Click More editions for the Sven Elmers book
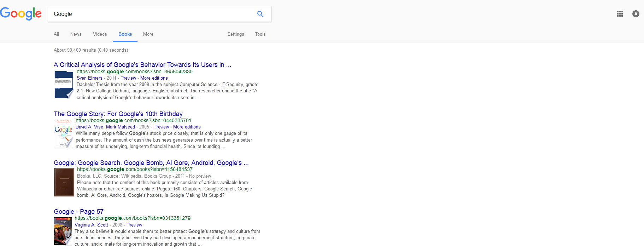The height and width of the screenshot is (252, 644). pos(154,78)
